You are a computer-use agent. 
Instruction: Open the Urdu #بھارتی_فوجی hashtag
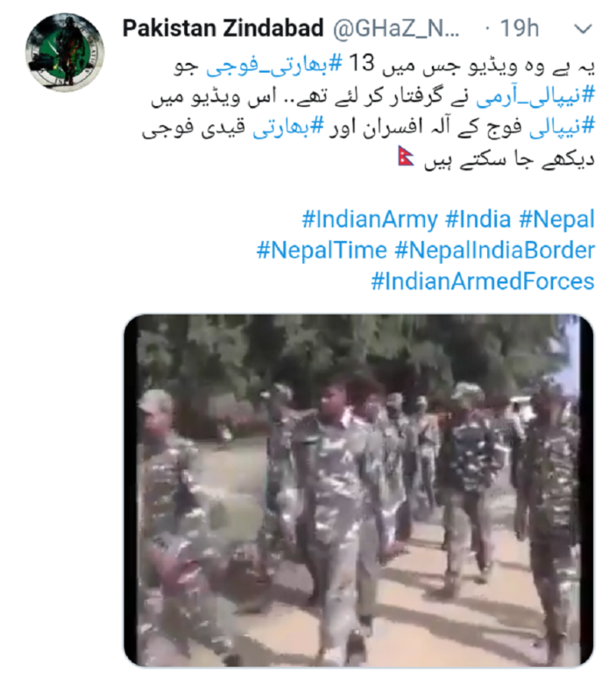click(x=274, y=66)
